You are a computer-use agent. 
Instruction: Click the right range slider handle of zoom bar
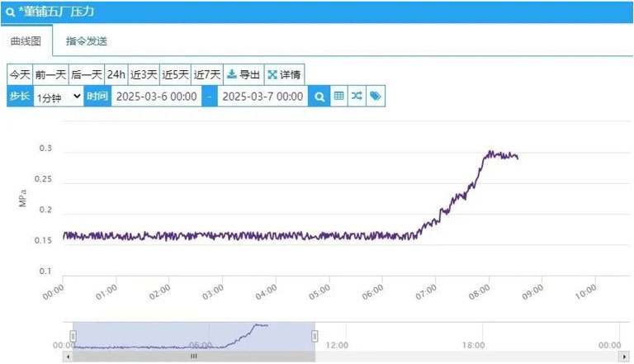pos(315,336)
